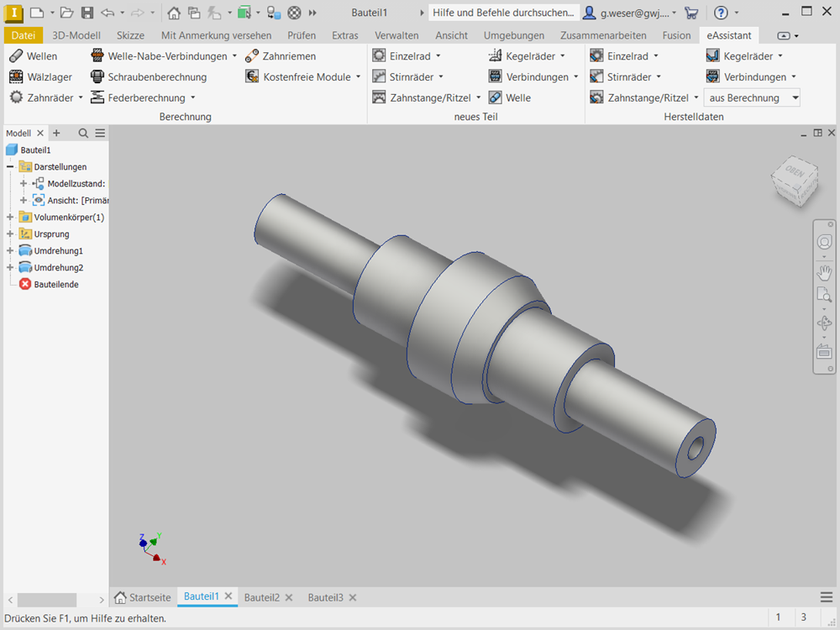This screenshot has height=630, width=840.
Task: Click the Wellen calculation icon
Action: (16, 56)
